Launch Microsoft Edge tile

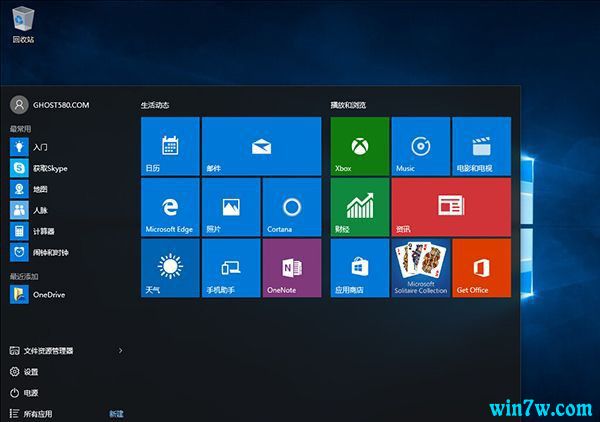click(170, 207)
